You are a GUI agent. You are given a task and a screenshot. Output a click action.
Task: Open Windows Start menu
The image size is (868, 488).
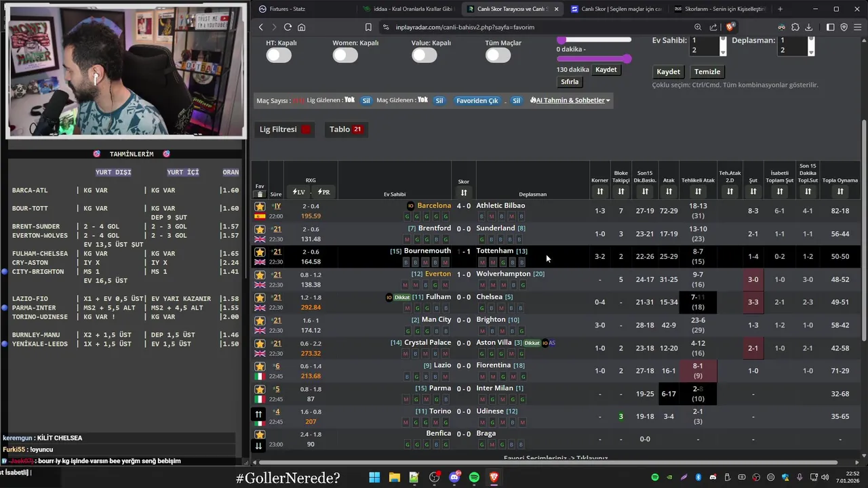[374, 477]
